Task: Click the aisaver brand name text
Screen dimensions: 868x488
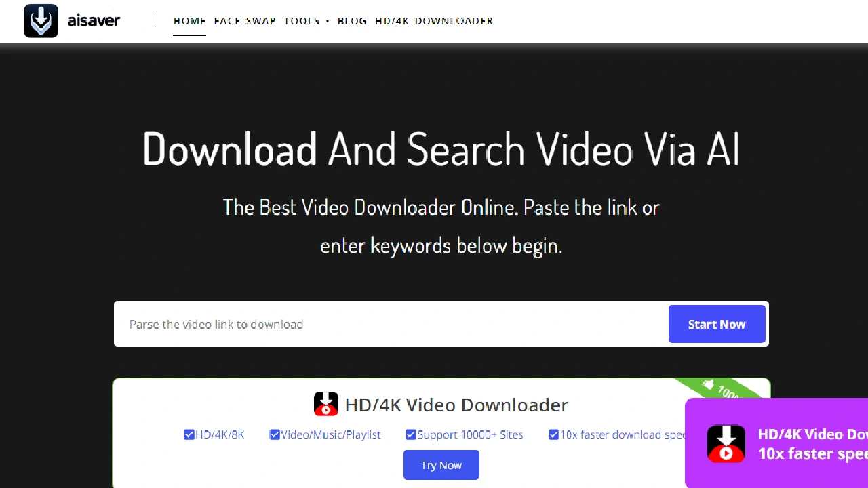Action: point(94,21)
